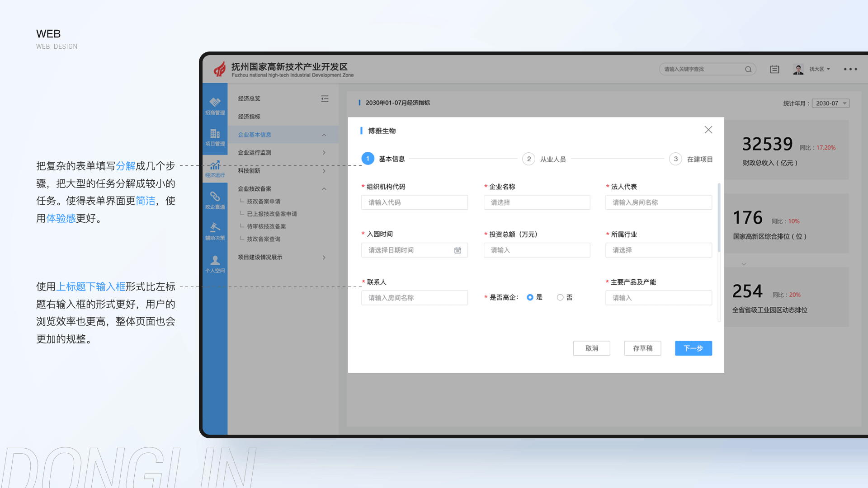
Task: Open the calendar icon in 入园时间 field
Action: pos(458,250)
